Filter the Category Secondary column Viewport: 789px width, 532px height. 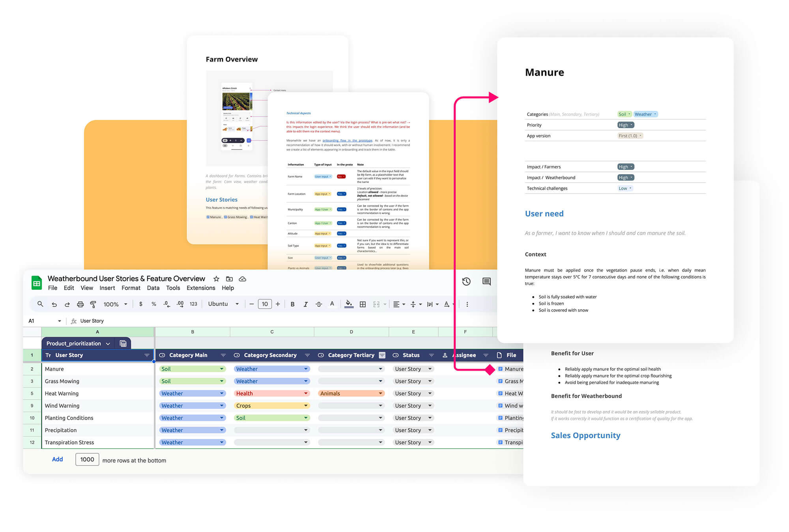[307, 355]
